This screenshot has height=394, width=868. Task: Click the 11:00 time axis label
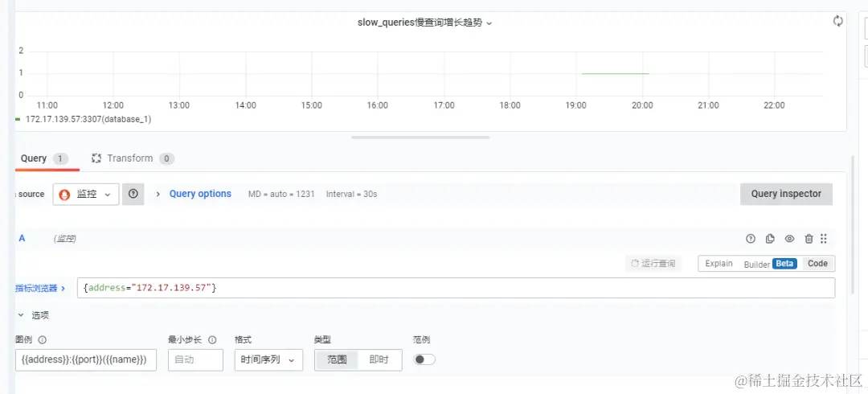pos(47,105)
